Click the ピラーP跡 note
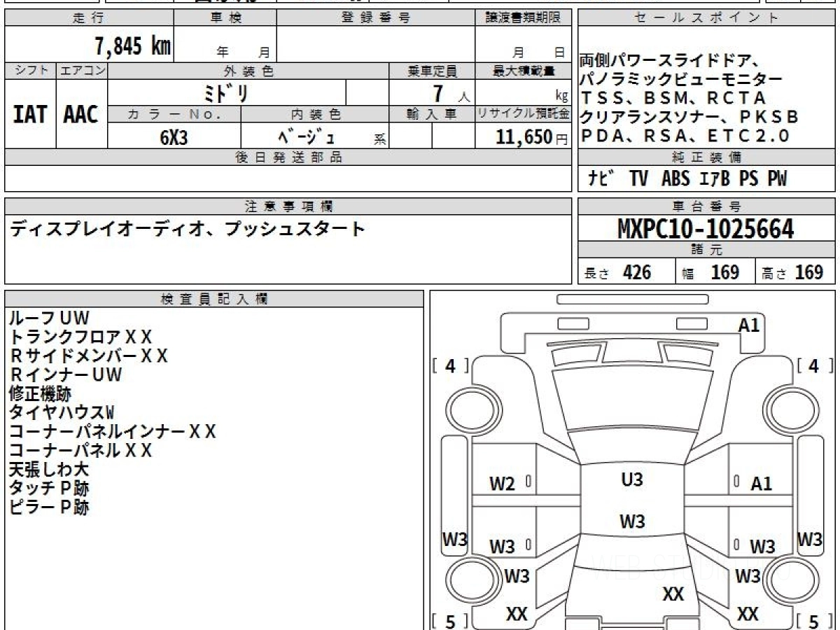This screenshot has width=840, height=630. (x=48, y=507)
